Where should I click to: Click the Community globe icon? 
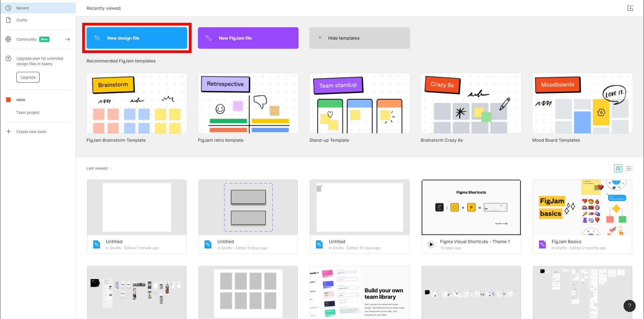[x=8, y=39]
